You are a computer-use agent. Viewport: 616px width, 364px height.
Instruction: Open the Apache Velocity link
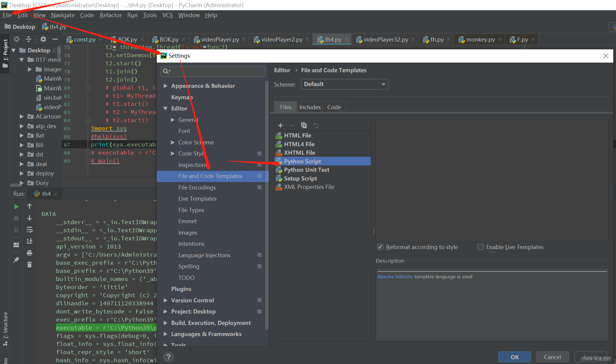point(395,276)
